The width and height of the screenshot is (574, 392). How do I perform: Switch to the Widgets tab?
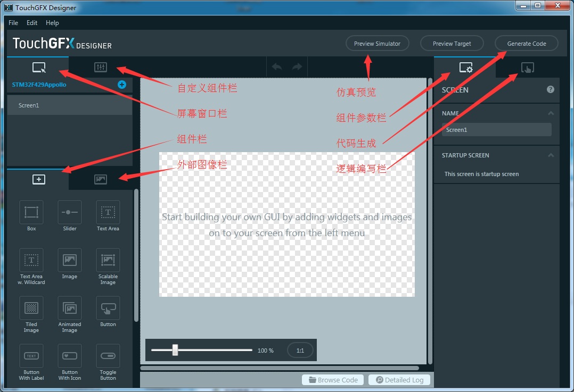[x=38, y=179]
